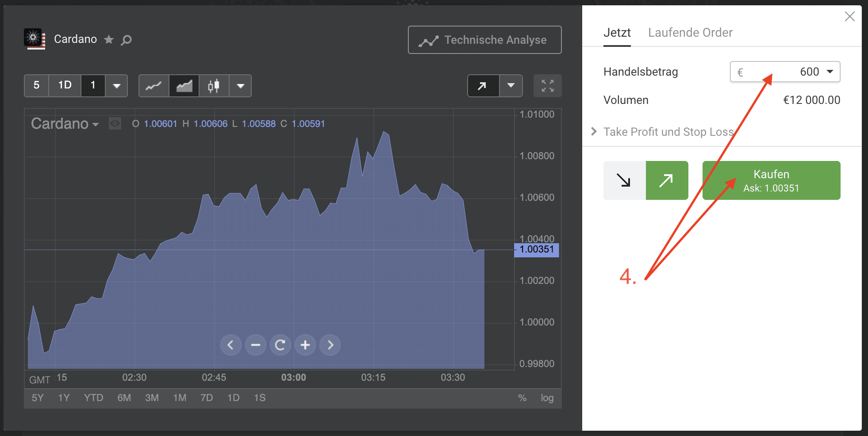Switch to Laufende Order tab

[690, 33]
